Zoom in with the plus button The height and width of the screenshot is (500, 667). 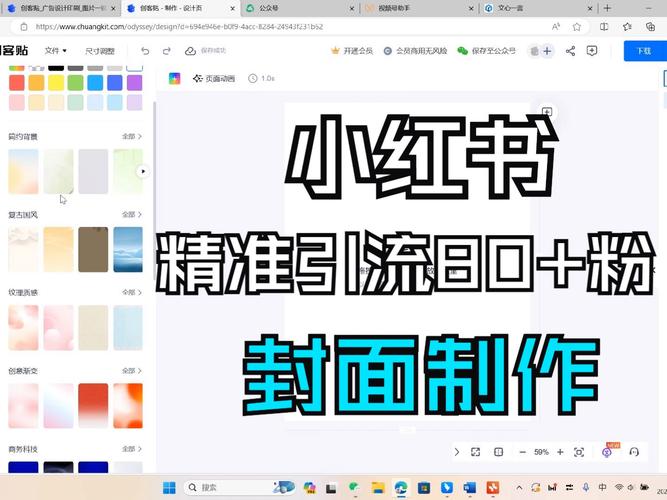pos(560,452)
